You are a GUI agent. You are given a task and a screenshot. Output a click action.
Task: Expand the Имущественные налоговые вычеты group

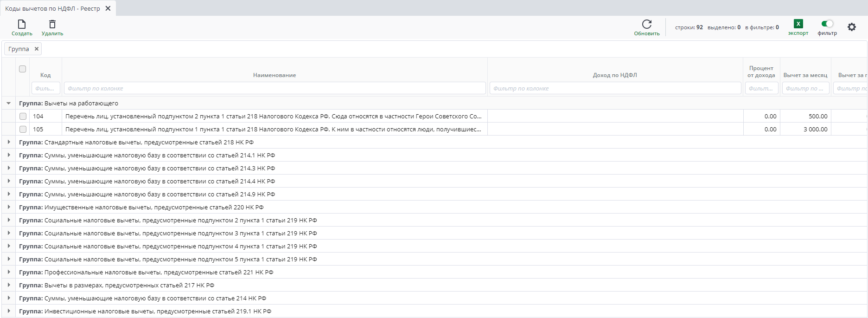(x=8, y=208)
